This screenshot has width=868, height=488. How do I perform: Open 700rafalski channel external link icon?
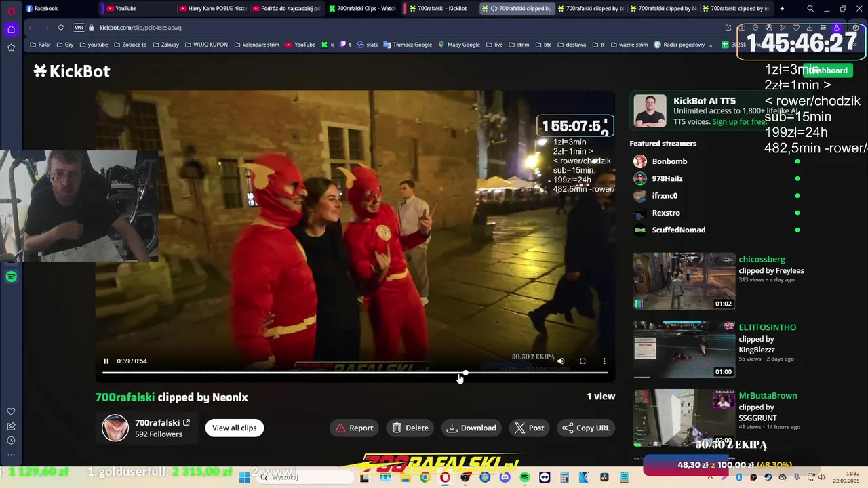click(186, 422)
